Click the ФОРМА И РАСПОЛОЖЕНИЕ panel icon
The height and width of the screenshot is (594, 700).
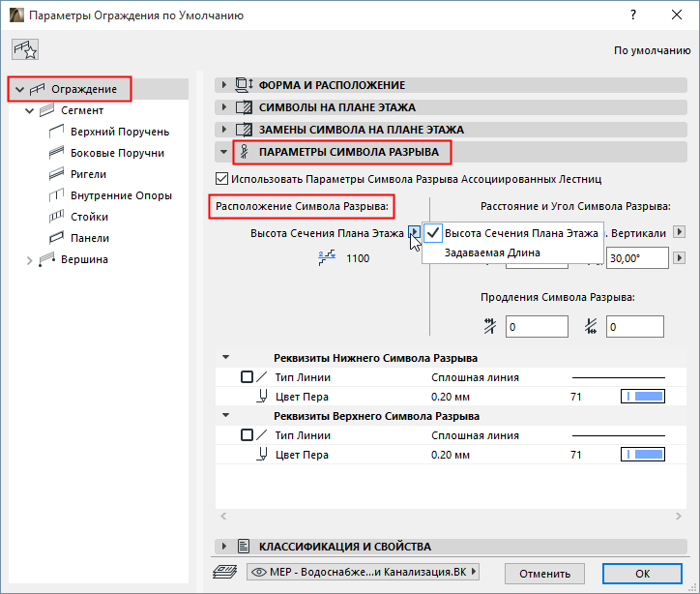click(x=244, y=85)
